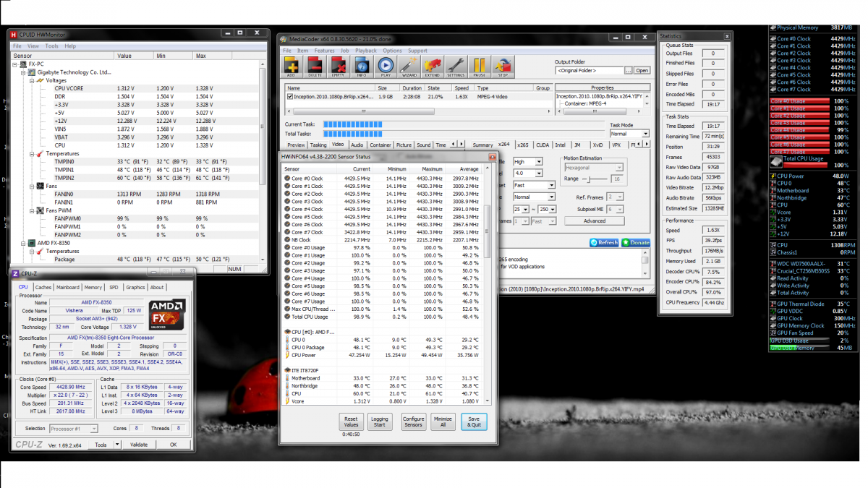Click the OK button in CPU-Z
868x488 pixels.
point(173,445)
